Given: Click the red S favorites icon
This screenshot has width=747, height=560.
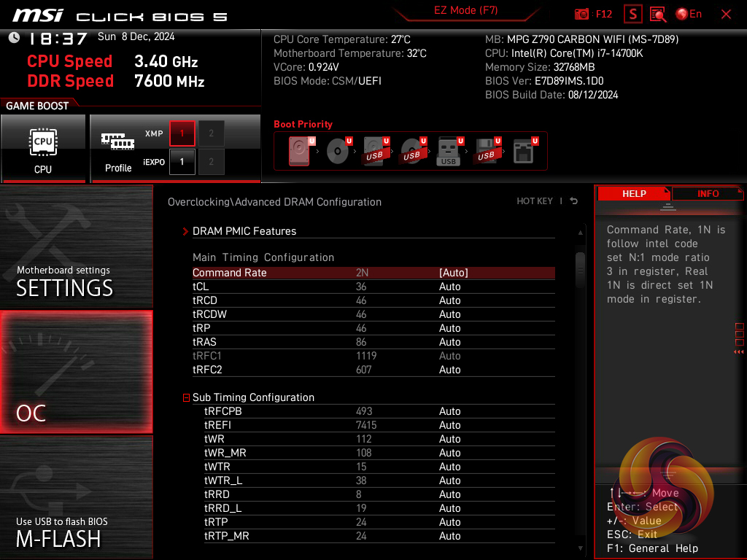Looking at the screenshot, I should point(632,14).
